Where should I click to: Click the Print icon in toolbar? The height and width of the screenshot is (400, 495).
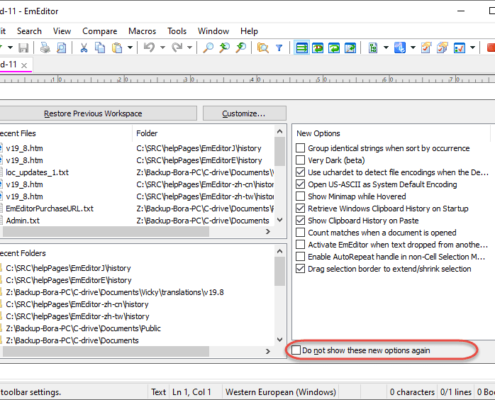coord(45,48)
